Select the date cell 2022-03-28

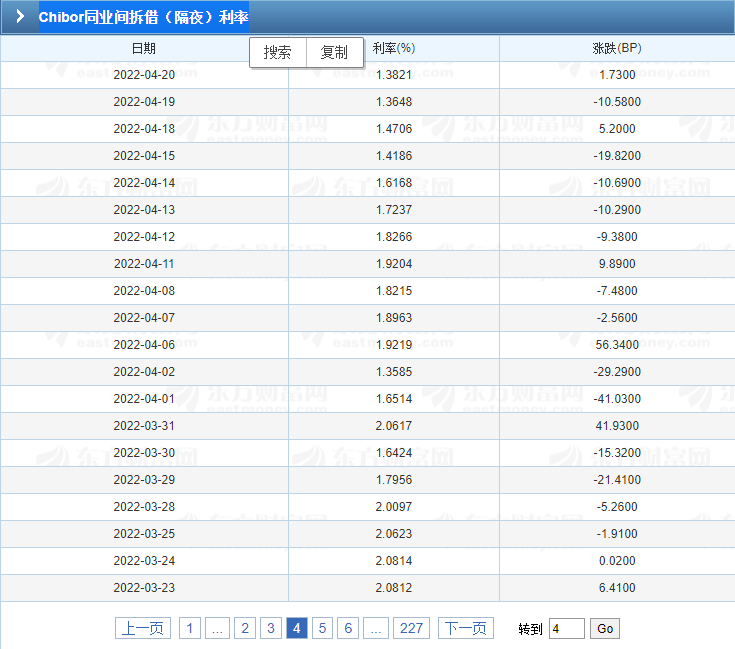[144, 507]
